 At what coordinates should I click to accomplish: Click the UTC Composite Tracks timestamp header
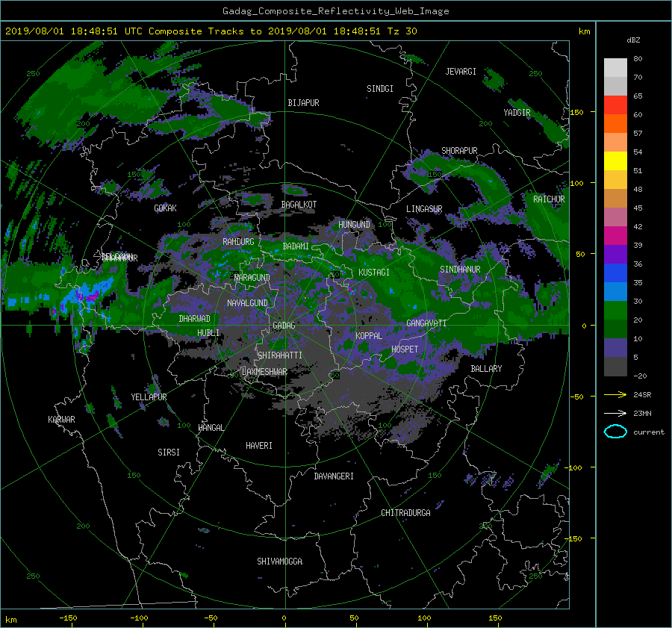(211, 31)
